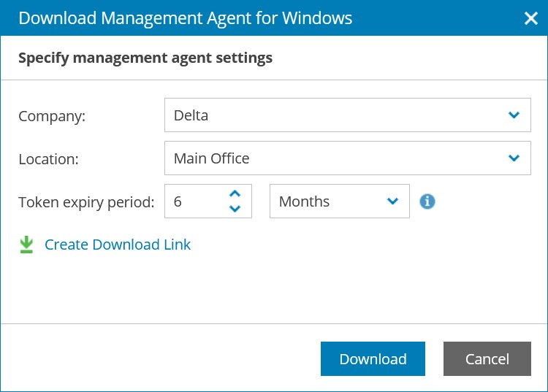Increase token expiry with the up arrow
548x392 pixels.
coord(235,194)
